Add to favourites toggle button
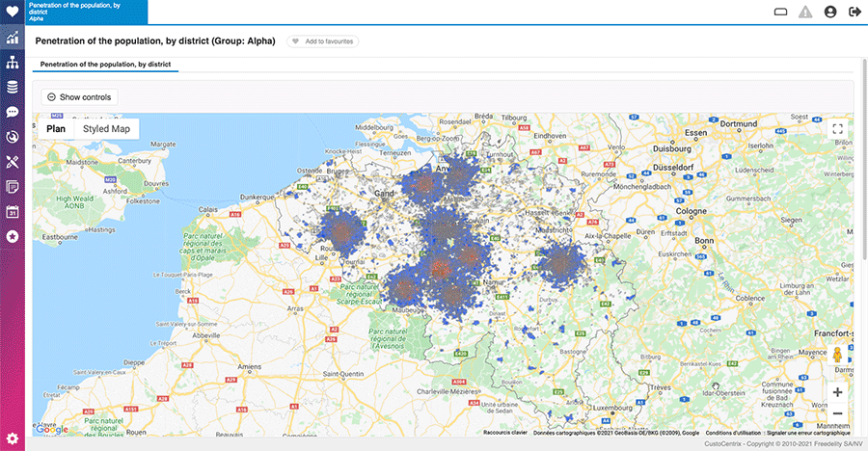 pyautogui.click(x=322, y=41)
